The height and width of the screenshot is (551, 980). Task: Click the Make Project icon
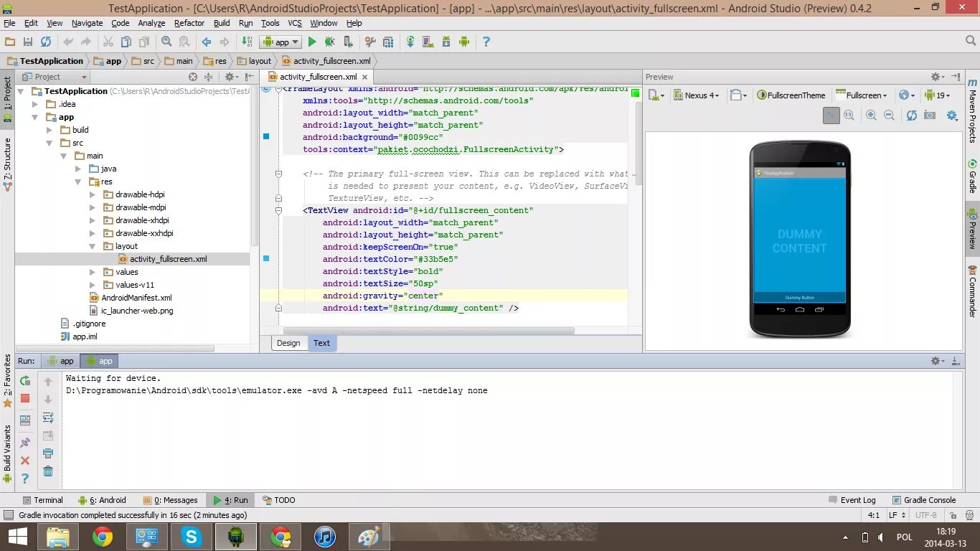point(248,42)
